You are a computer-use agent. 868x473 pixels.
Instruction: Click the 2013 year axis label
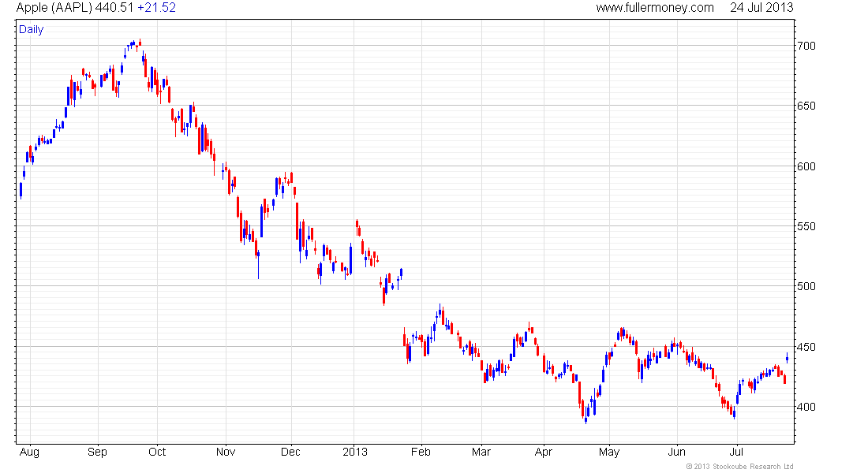point(355,452)
